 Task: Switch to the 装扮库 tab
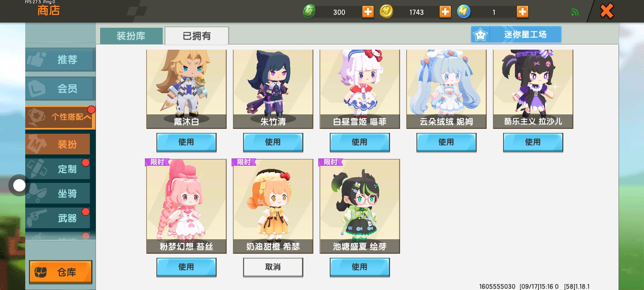(x=131, y=36)
